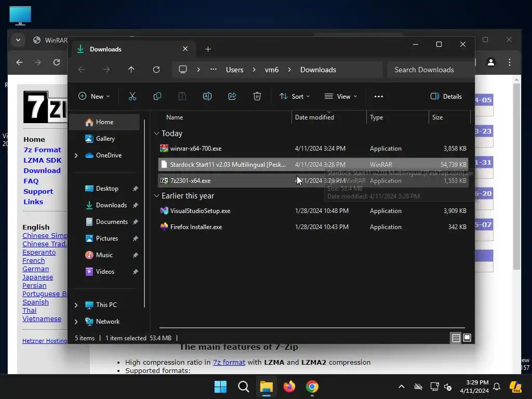The width and height of the screenshot is (532, 399).
Task: Sort by Name column header
Action: (x=224, y=117)
